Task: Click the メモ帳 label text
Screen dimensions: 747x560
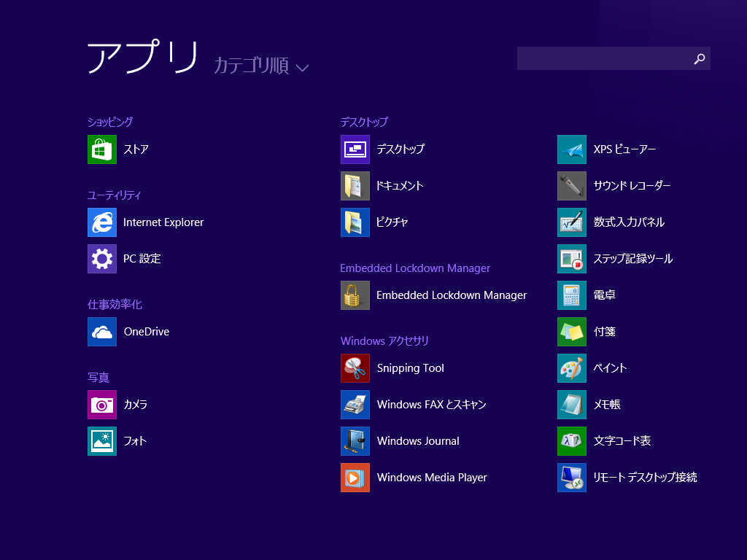Action: click(607, 405)
